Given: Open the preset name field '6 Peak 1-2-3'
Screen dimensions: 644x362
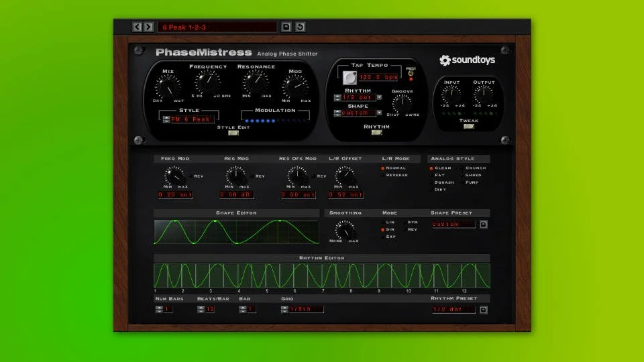Looking at the screenshot, I should click(217, 27).
